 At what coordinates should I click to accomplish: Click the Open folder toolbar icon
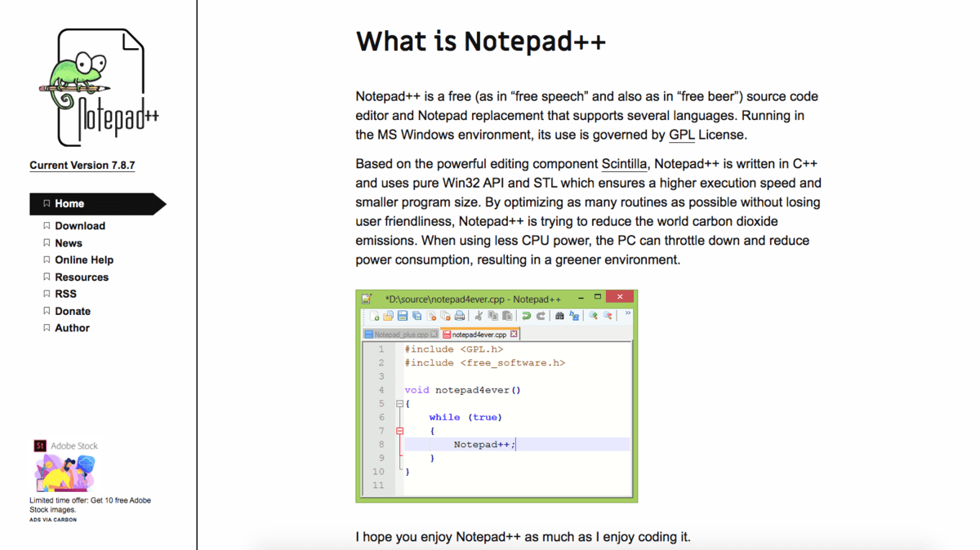(388, 316)
